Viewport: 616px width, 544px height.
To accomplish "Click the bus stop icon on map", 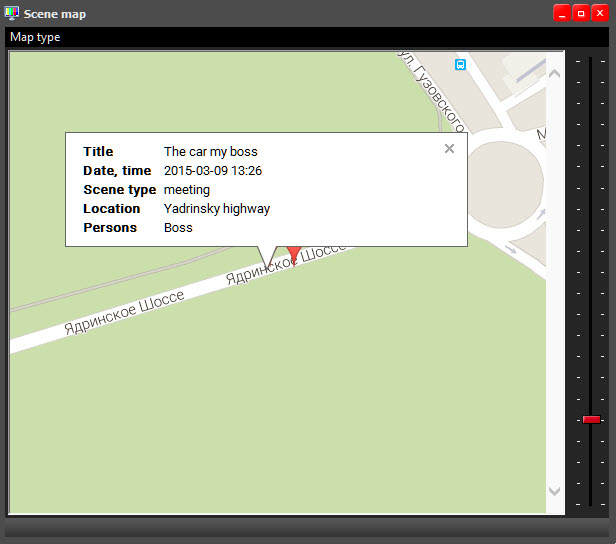I will (460, 64).
